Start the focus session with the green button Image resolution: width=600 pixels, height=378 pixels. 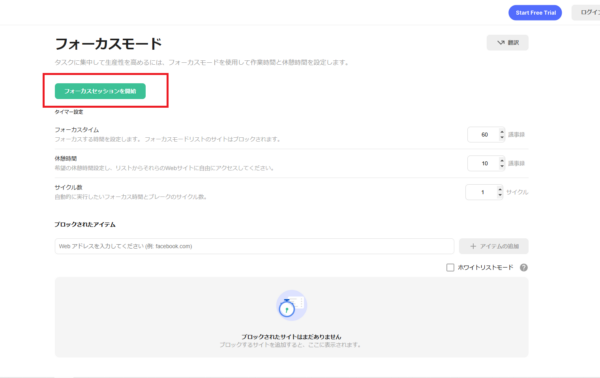(100, 91)
